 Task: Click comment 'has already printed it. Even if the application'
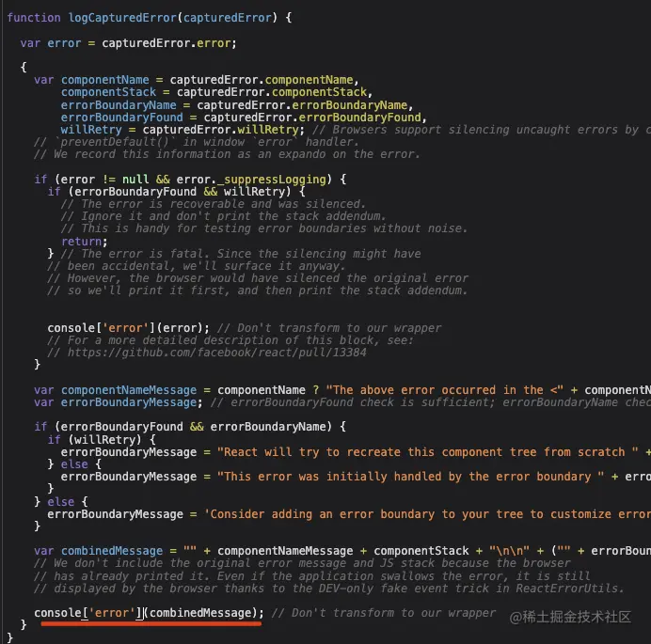(311, 576)
